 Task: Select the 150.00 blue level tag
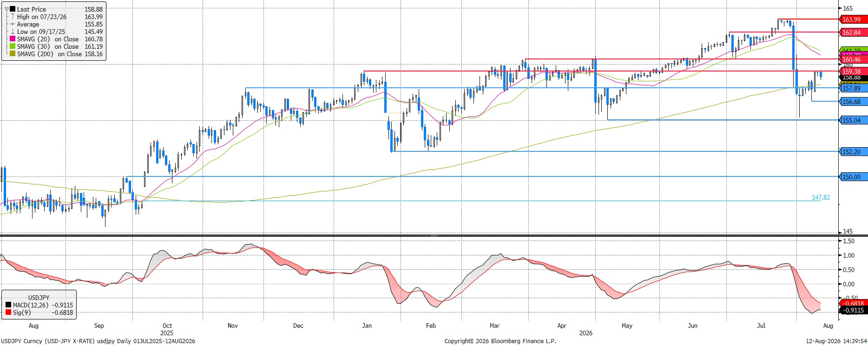coord(854,177)
